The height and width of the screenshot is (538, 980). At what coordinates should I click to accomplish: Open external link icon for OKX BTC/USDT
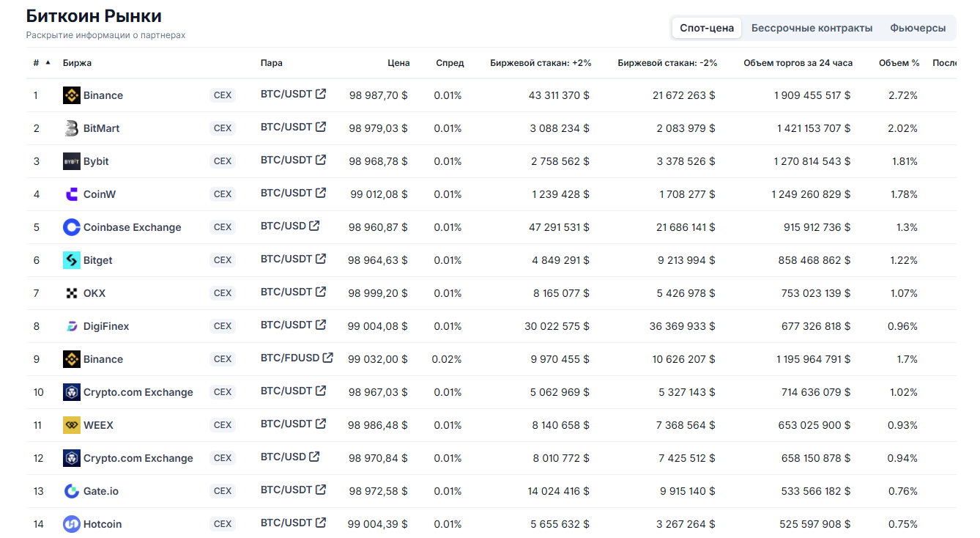[x=321, y=292]
